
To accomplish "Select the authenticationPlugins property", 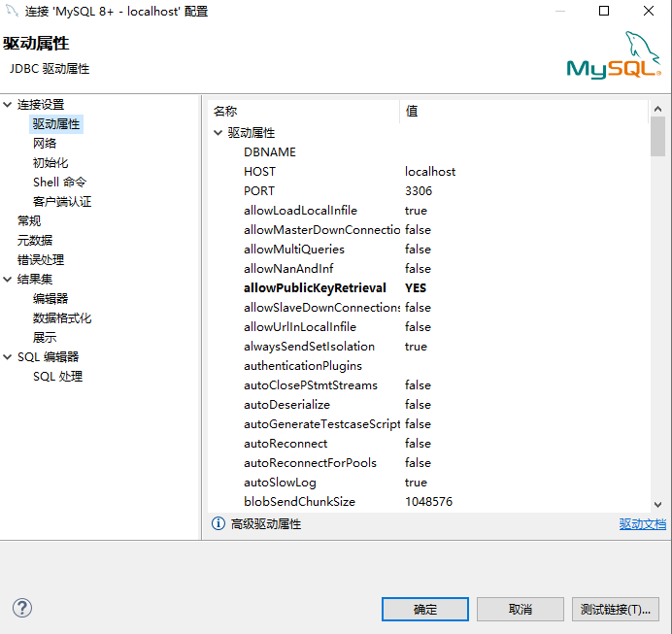I will 303,366.
